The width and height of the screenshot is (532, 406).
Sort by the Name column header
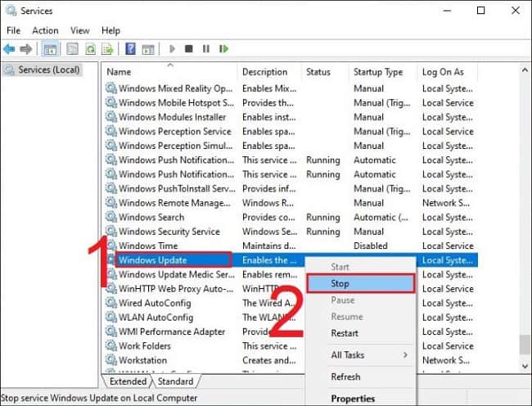pos(170,72)
